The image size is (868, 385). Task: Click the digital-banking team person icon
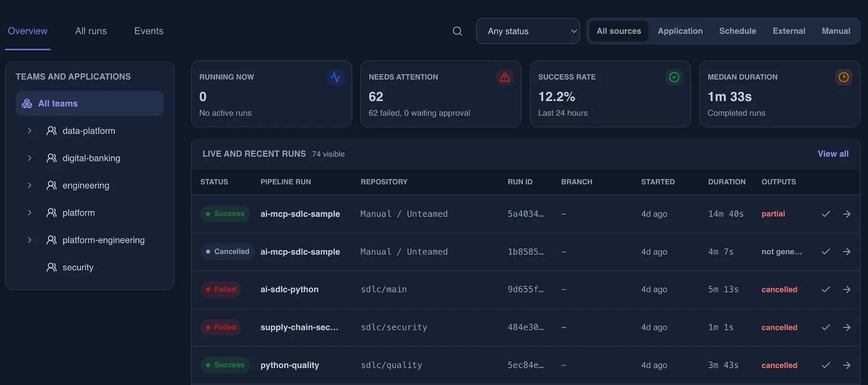[51, 158]
